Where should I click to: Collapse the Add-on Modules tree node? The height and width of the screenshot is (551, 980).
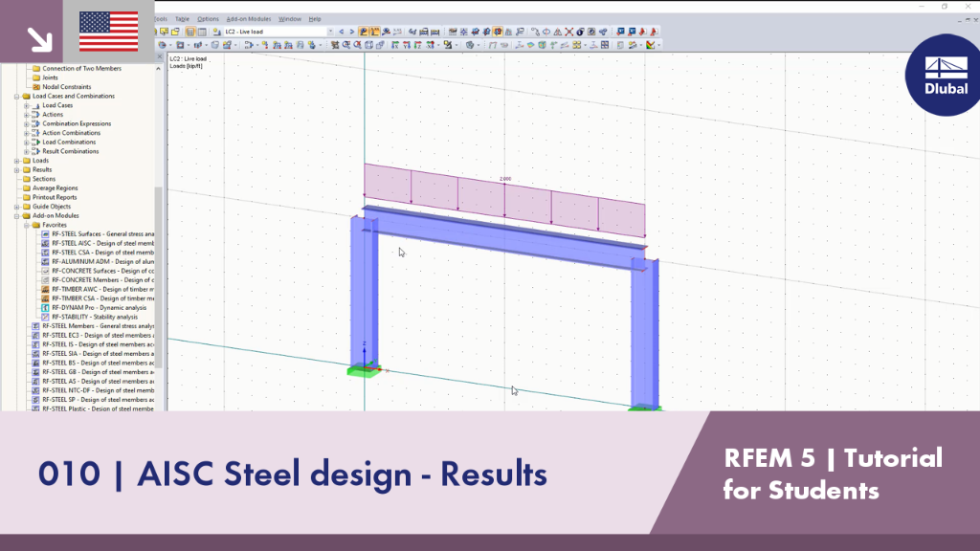[17, 215]
